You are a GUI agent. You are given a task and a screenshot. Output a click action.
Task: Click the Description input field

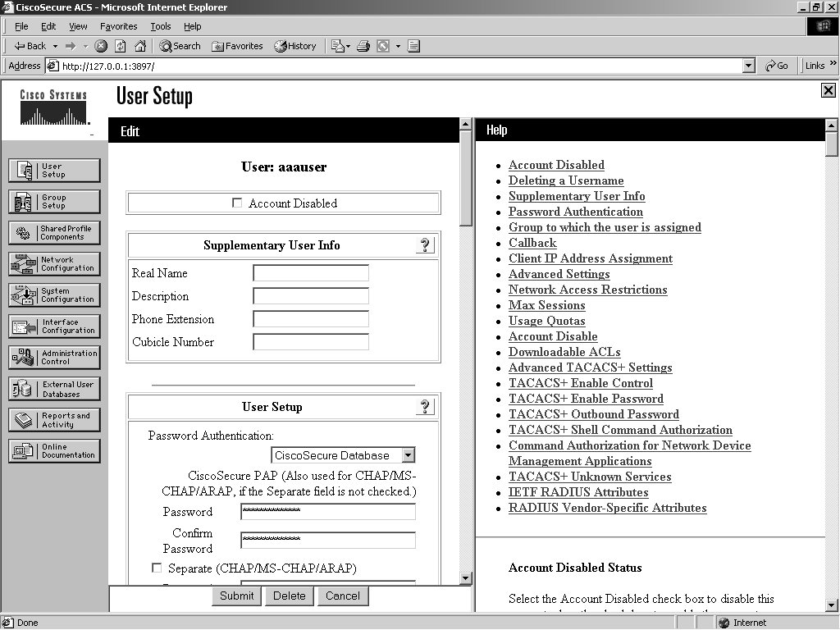[311, 295]
